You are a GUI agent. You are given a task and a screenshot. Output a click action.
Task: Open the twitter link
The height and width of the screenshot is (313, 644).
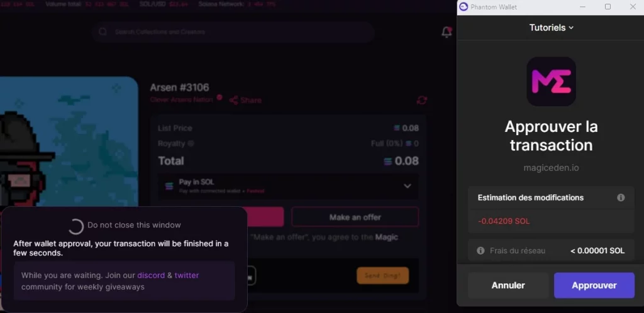(x=186, y=275)
